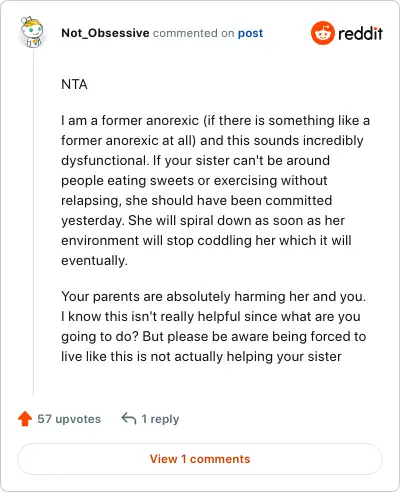Open the "1 reply" link
This screenshot has height=492, width=400.
160,419
